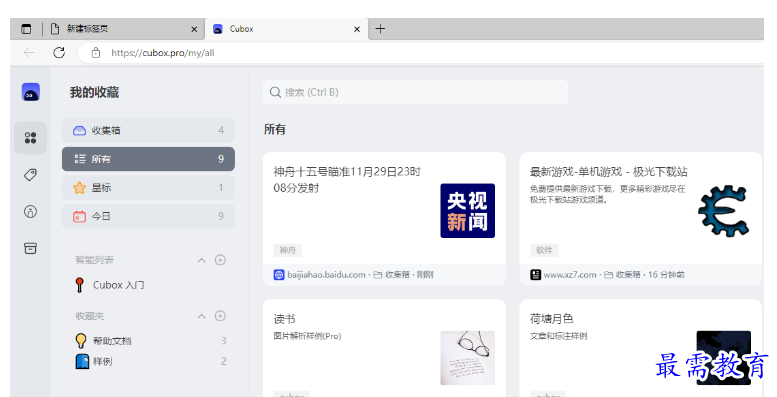Viewport: 777px width, 397px height.
Task: Click the gear E logo thumbnail
Action: (723, 211)
